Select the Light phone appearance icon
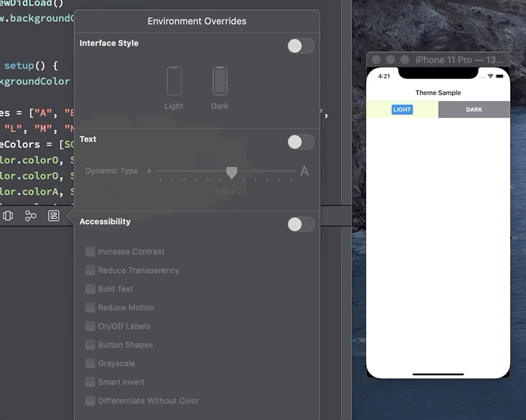The width and height of the screenshot is (526, 420). pyautogui.click(x=174, y=81)
